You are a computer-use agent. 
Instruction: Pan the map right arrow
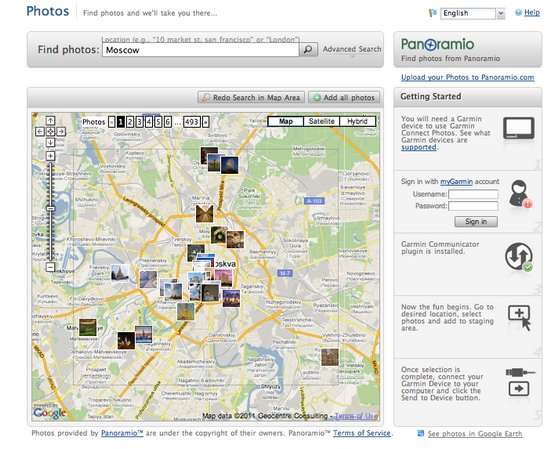(61, 131)
